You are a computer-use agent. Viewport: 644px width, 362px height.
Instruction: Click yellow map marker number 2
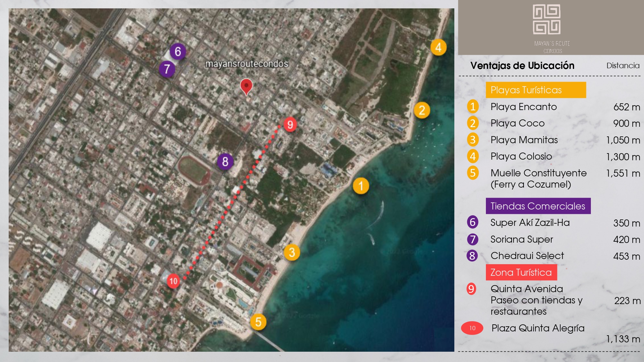[x=422, y=110]
